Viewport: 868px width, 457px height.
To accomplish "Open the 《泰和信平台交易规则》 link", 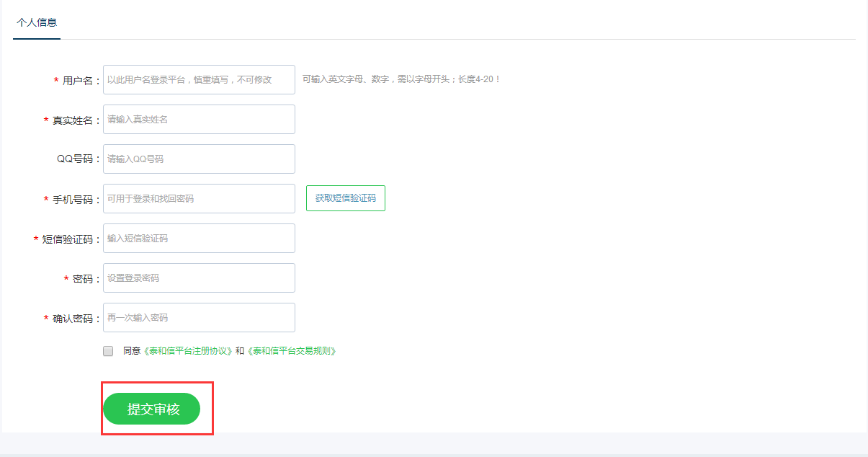I will pyautogui.click(x=292, y=351).
